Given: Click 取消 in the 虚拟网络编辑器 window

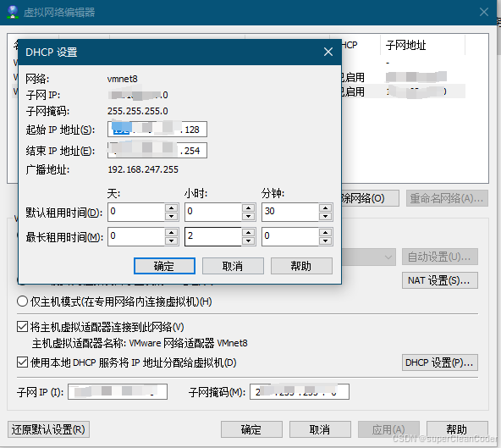Looking at the screenshot, I should pos(320,429).
